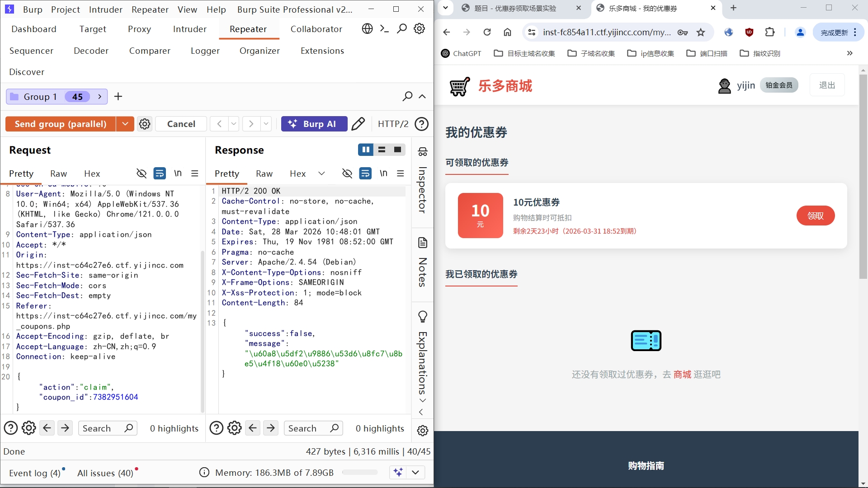
Task: Click the 商城 link in empty coupons message
Action: (x=682, y=374)
